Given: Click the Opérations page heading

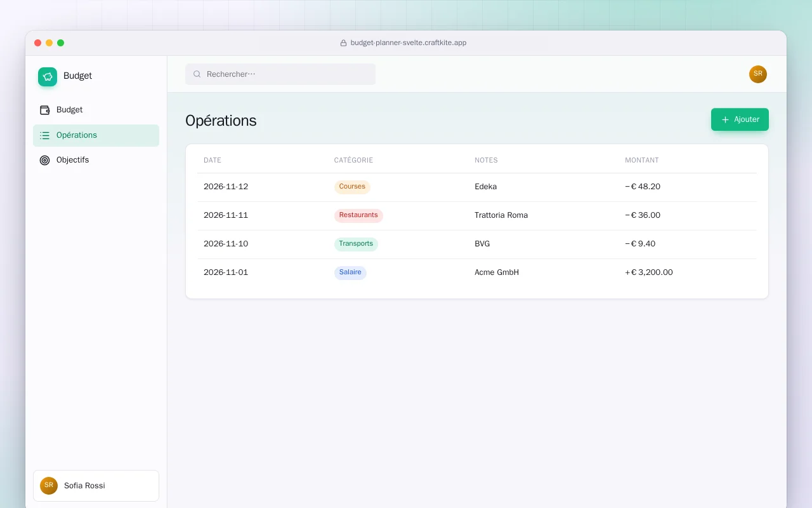Looking at the screenshot, I should click(x=221, y=121).
